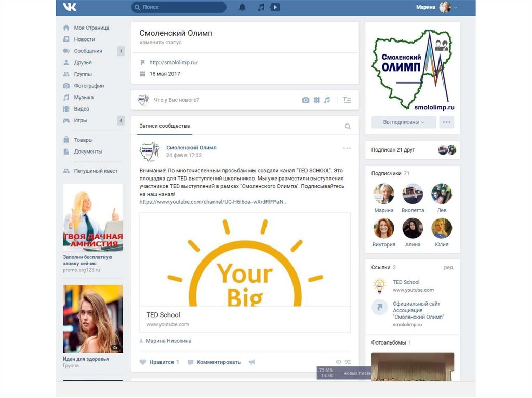
Task: Open TED School video thumbnail
Action: coord(245,258)
